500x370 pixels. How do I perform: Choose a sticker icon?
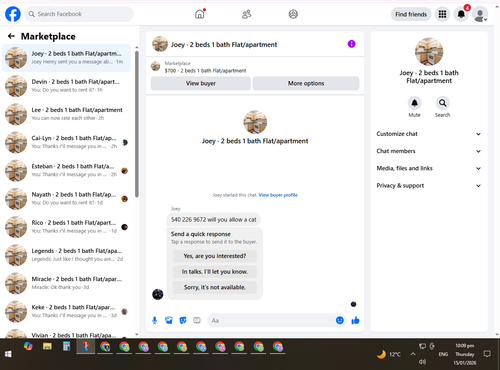(183, 320)
